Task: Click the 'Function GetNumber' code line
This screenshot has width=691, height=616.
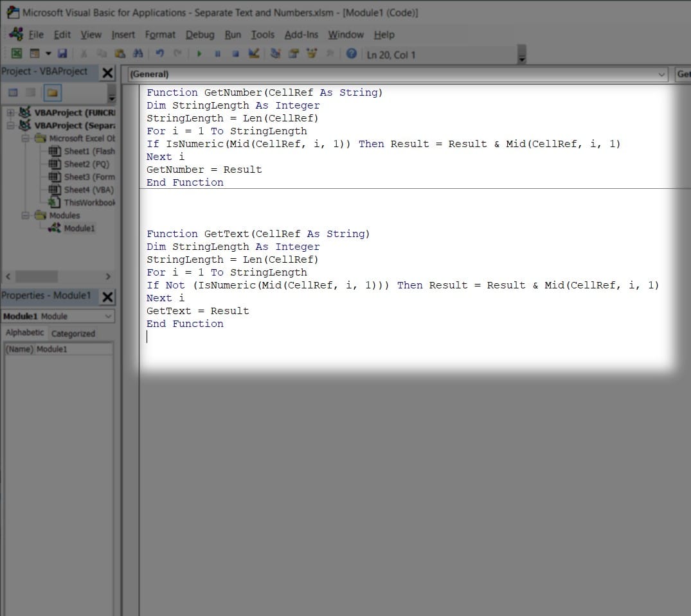Action: tap(264, 92)
